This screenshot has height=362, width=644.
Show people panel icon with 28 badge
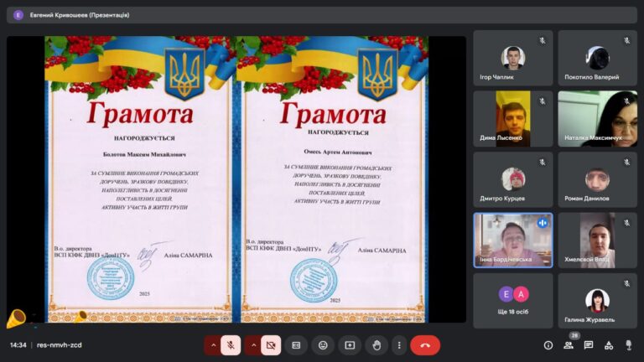569,345
